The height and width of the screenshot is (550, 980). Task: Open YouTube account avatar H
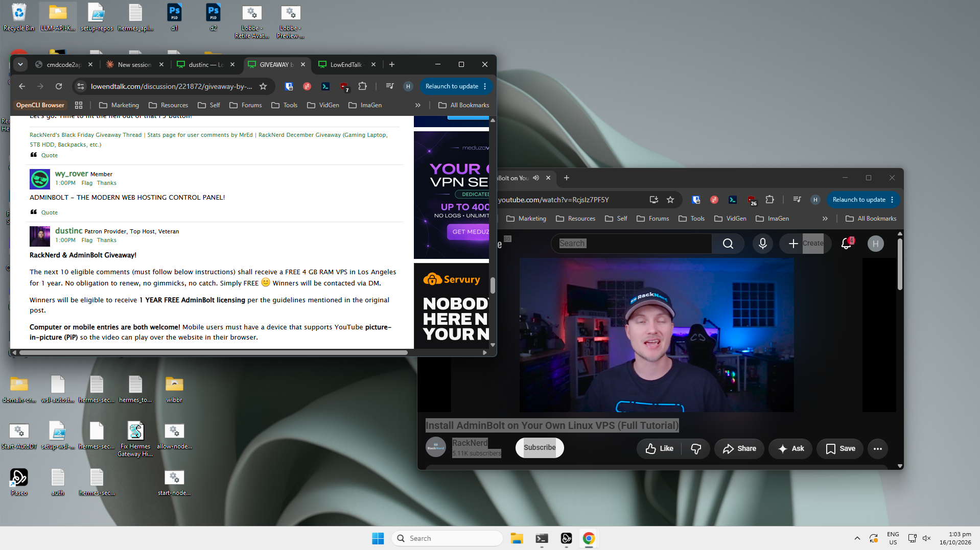click(876, 244)
